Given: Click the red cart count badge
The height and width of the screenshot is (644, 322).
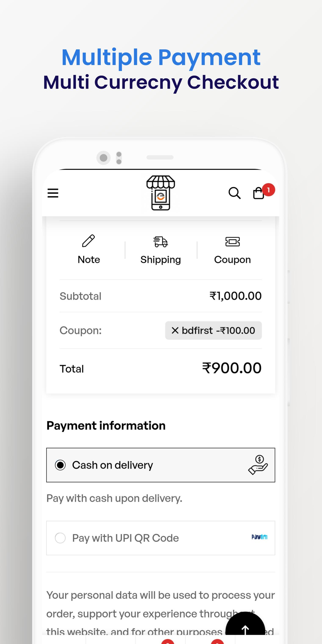Looking at the screenshot, I should tap(268, 190).
